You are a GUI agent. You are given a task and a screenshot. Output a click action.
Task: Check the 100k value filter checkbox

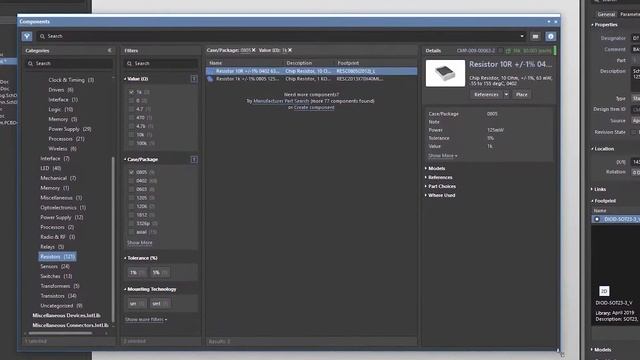(131, 143)
